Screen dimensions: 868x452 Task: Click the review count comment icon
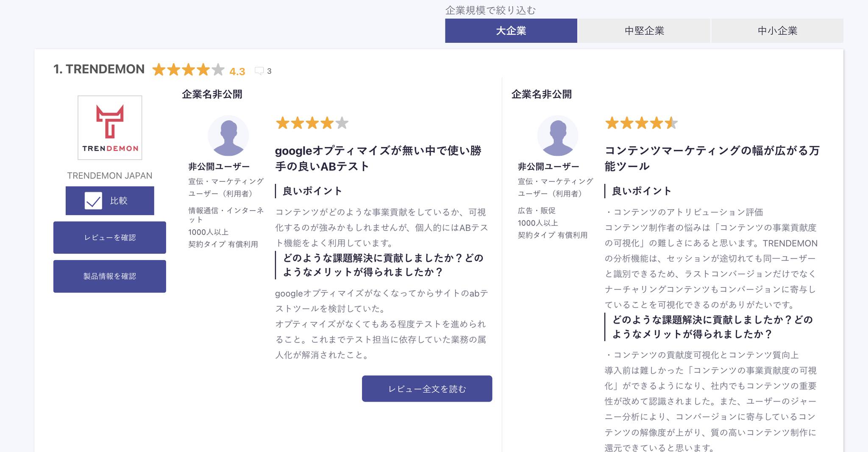click(259, 71)
